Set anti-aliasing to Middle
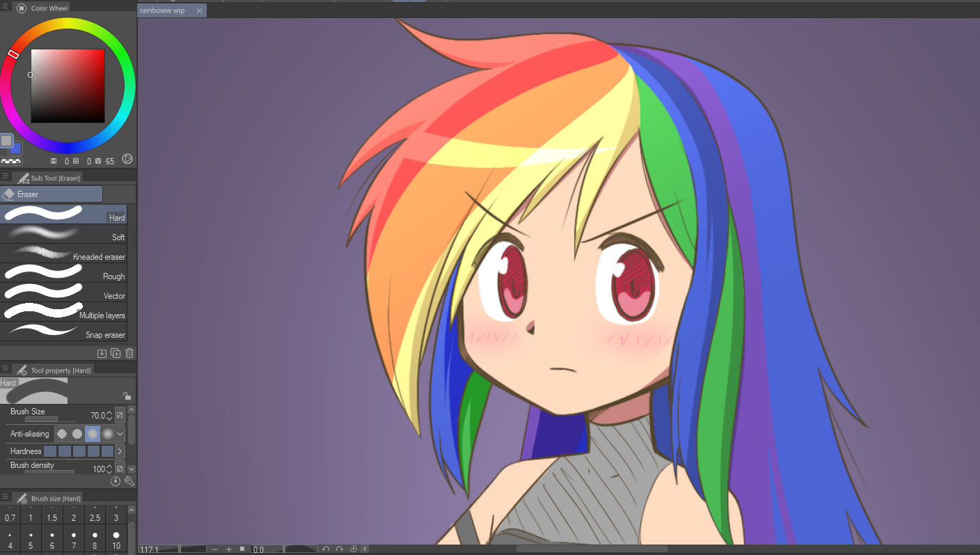The image size is (980, 555). 93,434
